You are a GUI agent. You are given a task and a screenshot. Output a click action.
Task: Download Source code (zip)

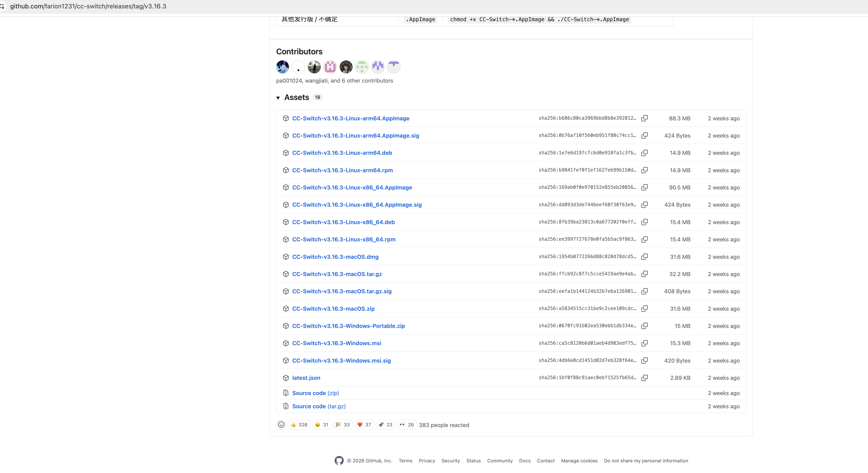(x=315, y=393)
